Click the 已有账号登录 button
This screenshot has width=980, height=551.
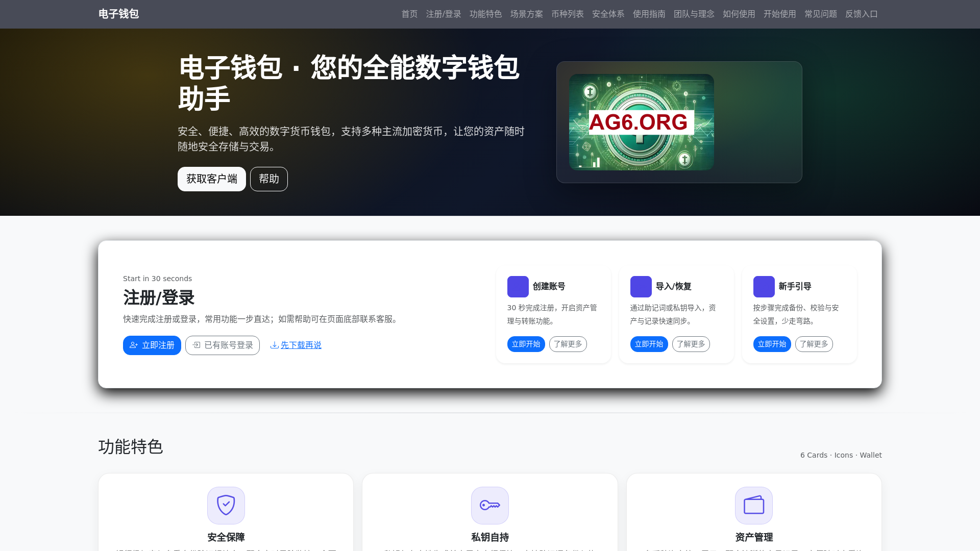(x=223, y=345)
